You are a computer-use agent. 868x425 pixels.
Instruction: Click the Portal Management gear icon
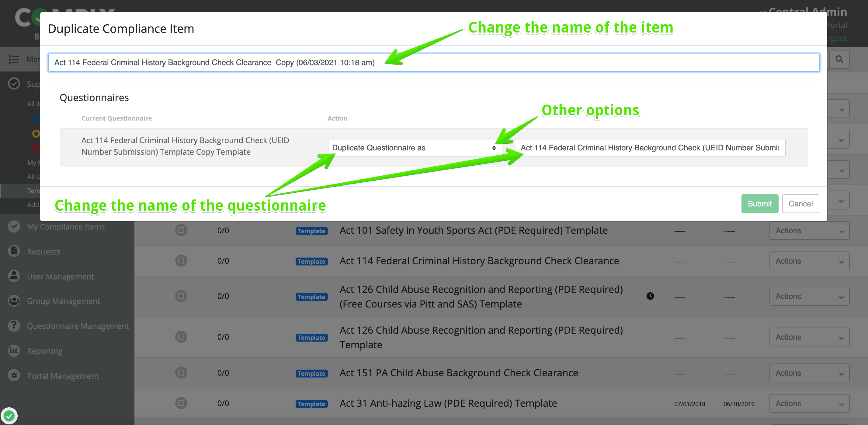14,375
